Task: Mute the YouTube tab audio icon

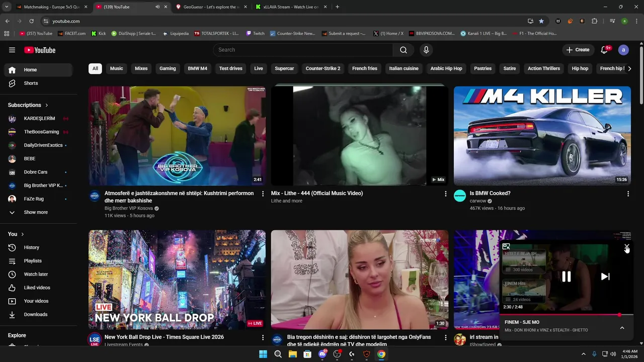Action: pos(157,7)
